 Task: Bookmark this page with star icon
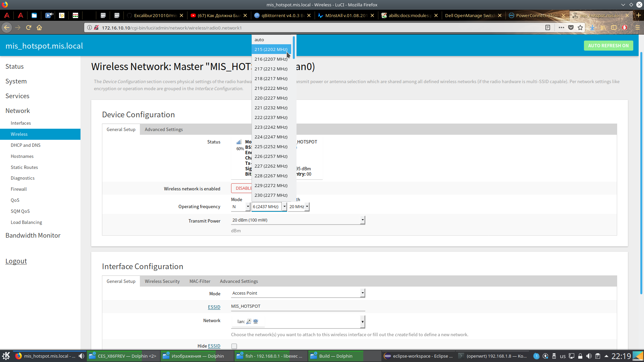coord(580,27)
